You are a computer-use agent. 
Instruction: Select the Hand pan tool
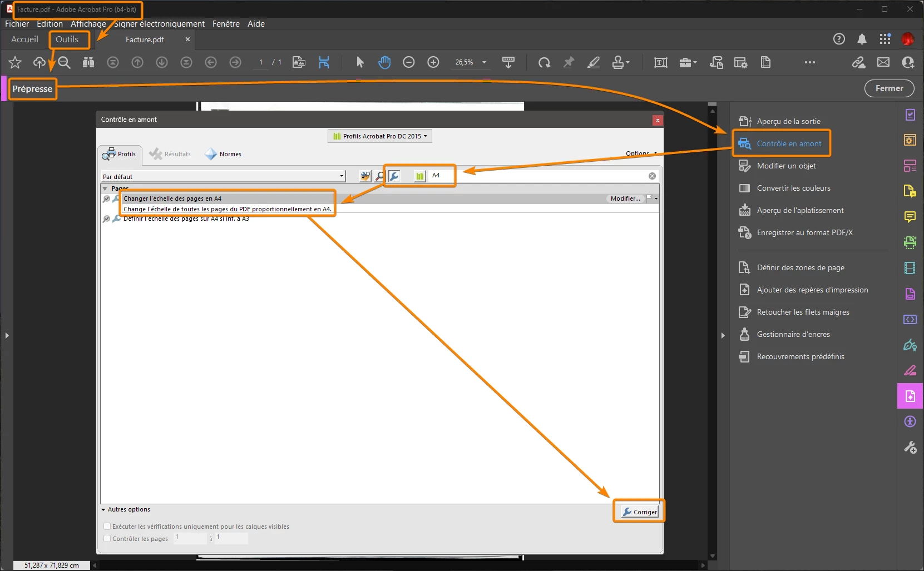click(384, 62)
